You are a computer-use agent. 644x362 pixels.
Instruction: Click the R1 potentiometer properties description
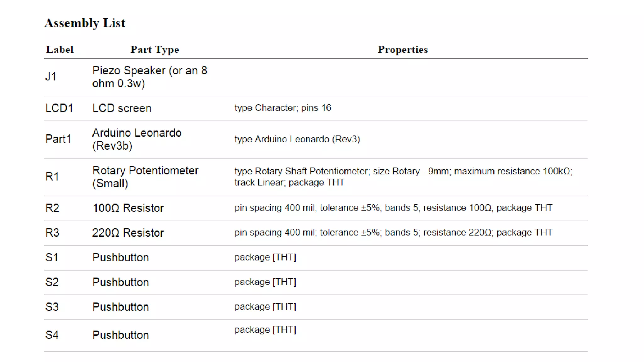point(403,177)
